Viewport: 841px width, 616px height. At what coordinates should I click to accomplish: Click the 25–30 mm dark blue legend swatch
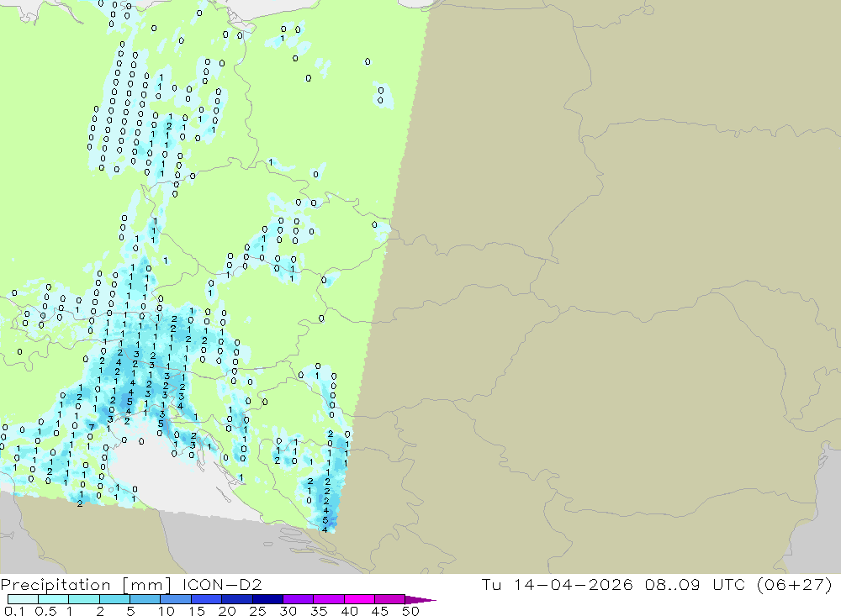(267, 599)
